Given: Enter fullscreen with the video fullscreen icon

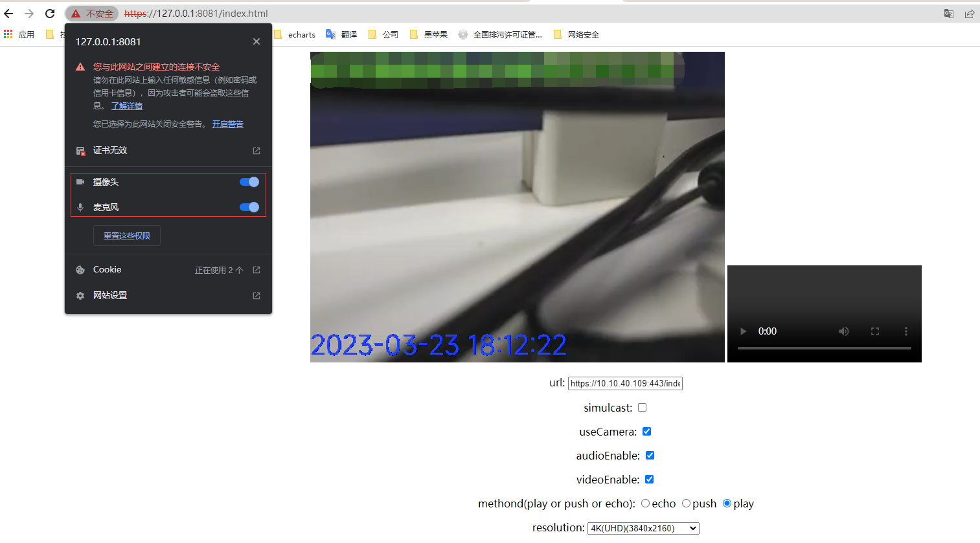Looking at the screenshot, I should (874, 331).
